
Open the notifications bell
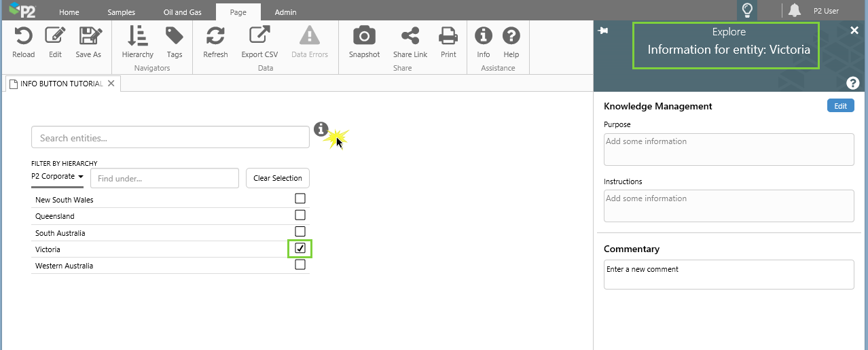pyautogui.click(x=795, y=10)
